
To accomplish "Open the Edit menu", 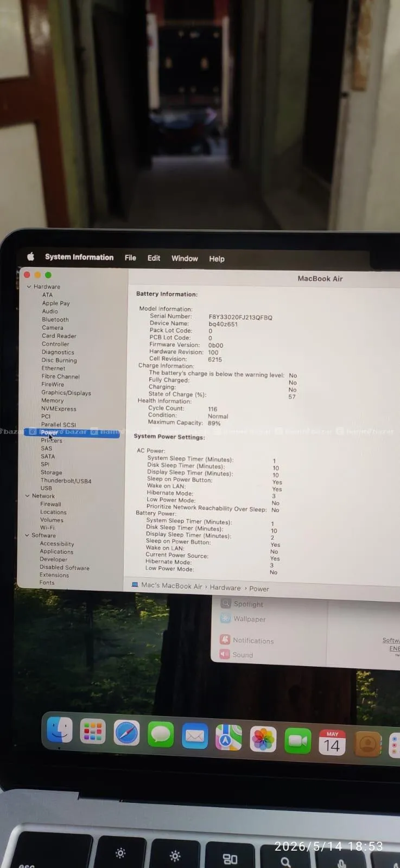I will [x=154, y=258].
